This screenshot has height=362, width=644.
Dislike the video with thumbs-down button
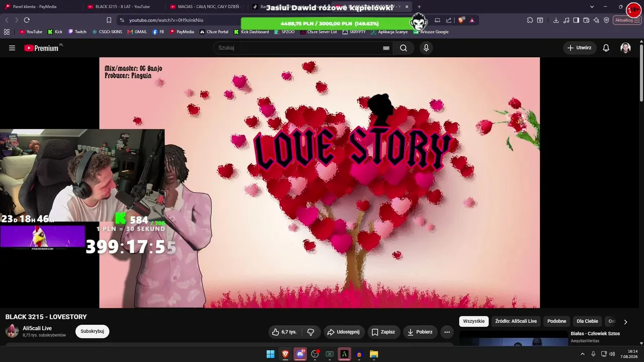pyautogui.click(x=311, y=332)
